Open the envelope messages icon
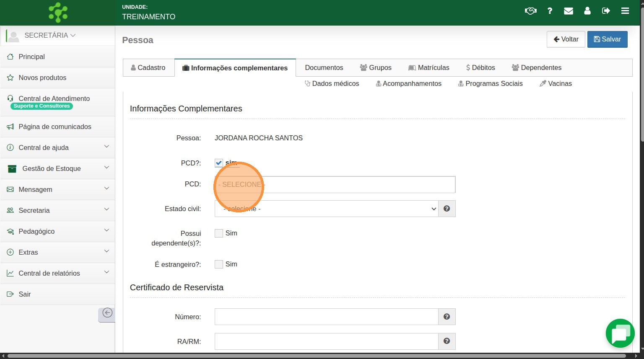The height and width of the screenshot is (359, 644). [x=569, y=11]
